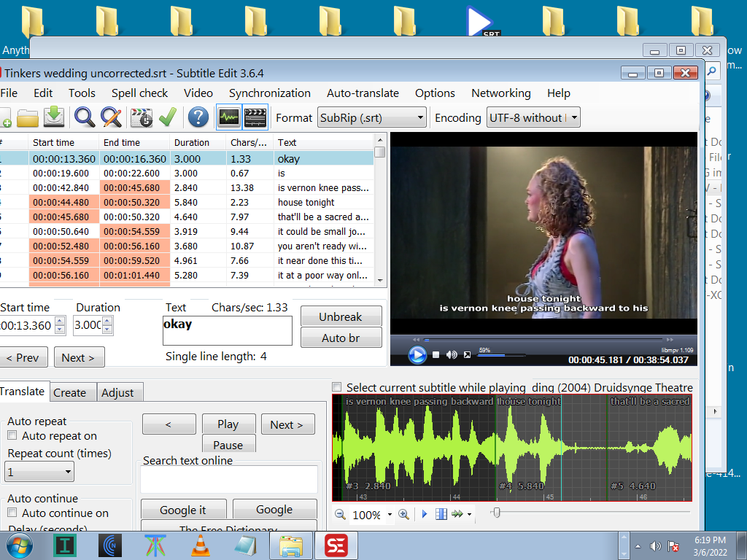This screenshot has width=747, height=560.
Task: Start video with the blue play button
Action: tap(417, 355)
